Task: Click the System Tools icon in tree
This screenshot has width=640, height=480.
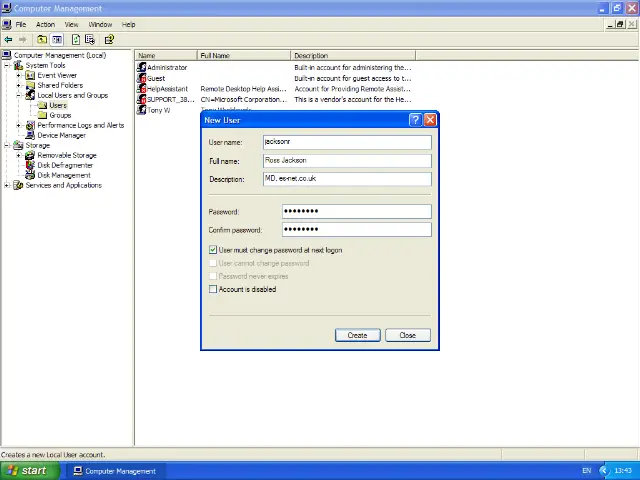Action: pos(18,65)
